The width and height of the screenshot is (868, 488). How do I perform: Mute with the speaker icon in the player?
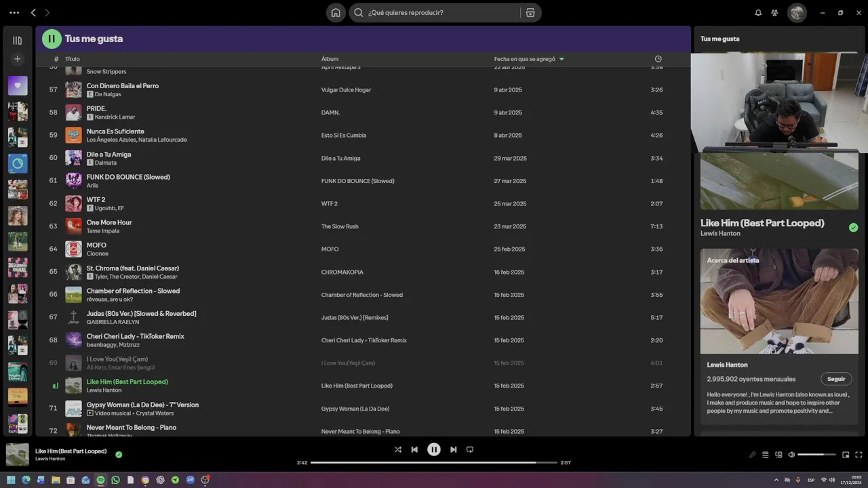[791, 455]
